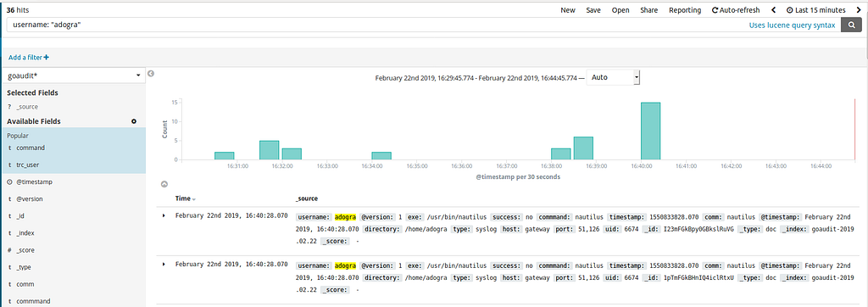
Task: Click the Save menu item
Action: tap(593, 10)
